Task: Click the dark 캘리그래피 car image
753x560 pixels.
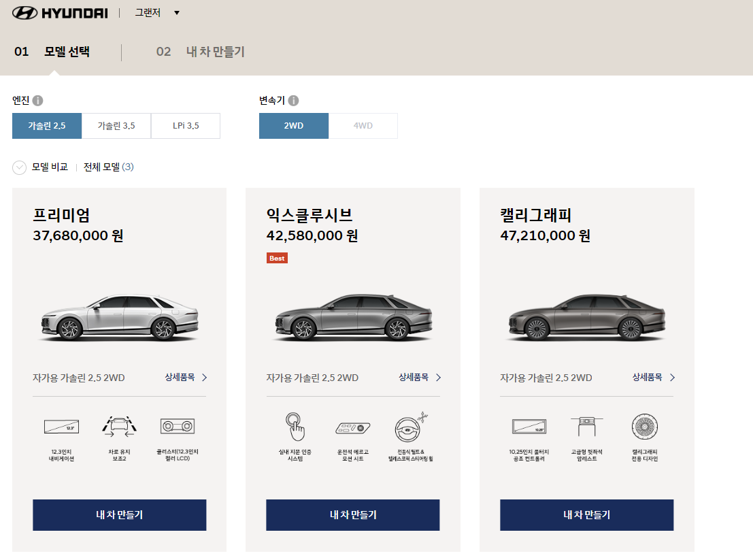Action: coord(587,318)
